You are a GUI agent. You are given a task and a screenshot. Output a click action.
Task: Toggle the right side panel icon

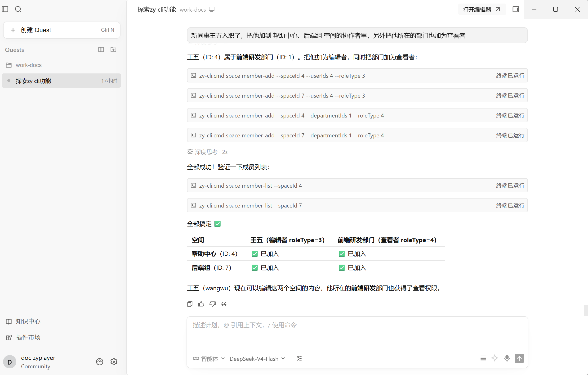pos(516,9)
